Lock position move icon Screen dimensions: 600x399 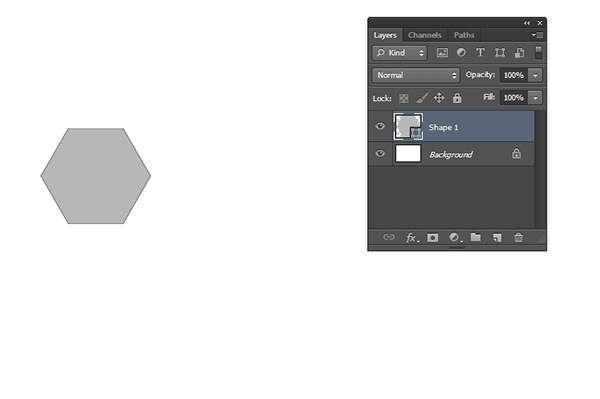pyautogui.click(x=439, y=98)
